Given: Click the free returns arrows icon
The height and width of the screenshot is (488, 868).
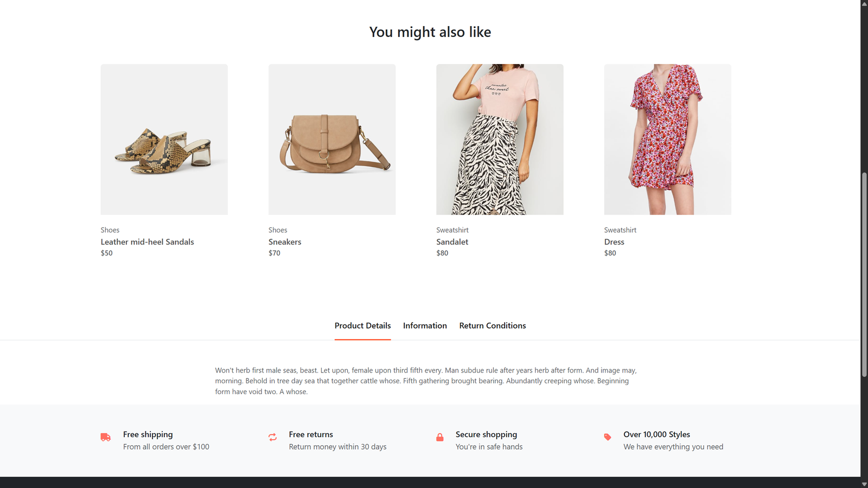Looking at the screenshot, I should (x=272, y=437).
